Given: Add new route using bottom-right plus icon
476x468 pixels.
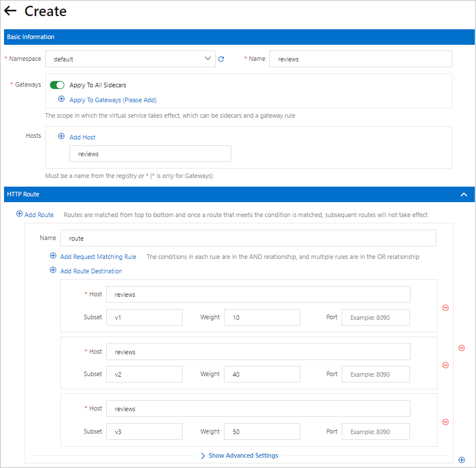Looking at the screenshot, I should pos(462,460).
